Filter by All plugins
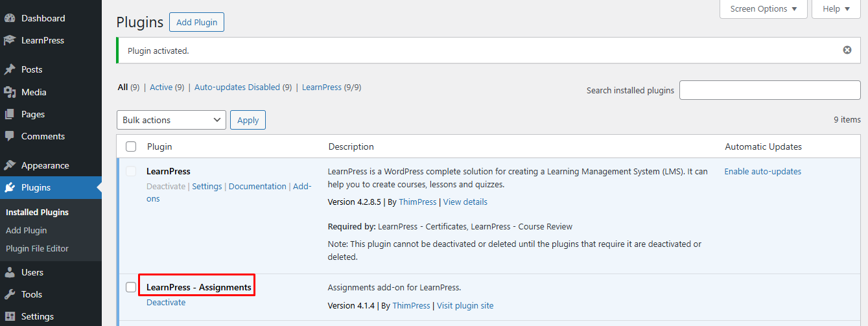This screenshot has height=326, width=868. (x=128, y=87)
